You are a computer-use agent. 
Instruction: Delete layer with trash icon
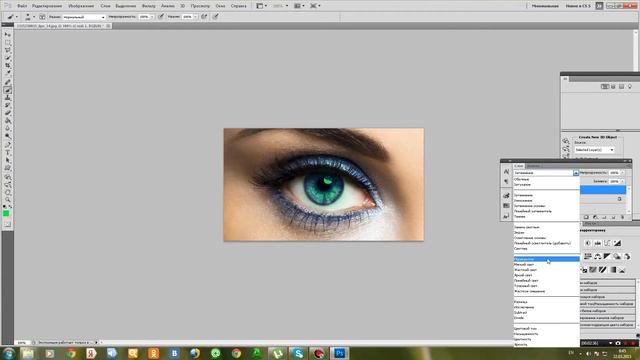(x=622, y=218)
